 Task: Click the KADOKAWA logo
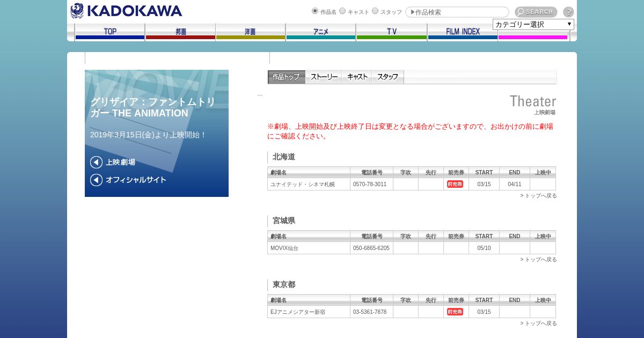(x=126, y=11)
